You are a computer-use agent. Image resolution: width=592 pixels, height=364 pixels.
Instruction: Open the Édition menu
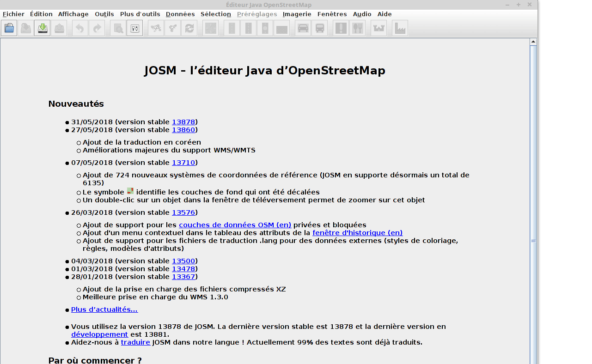point(41,14)
